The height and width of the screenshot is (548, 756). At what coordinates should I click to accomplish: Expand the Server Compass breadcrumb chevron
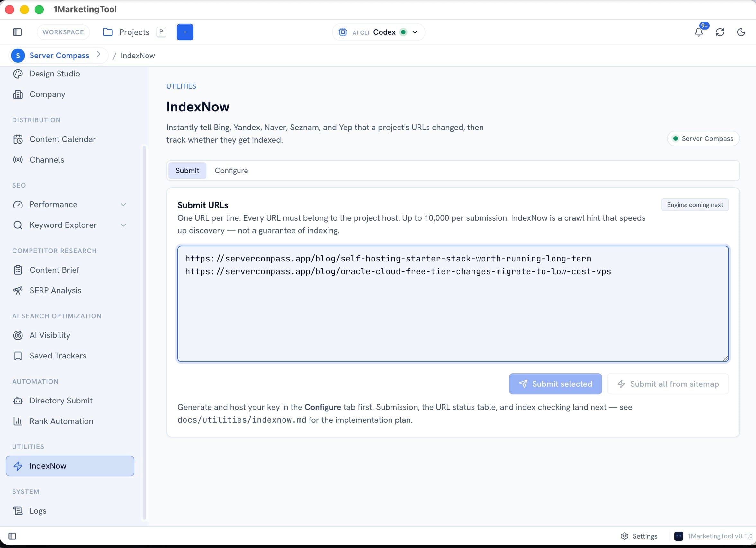point(99,54)
